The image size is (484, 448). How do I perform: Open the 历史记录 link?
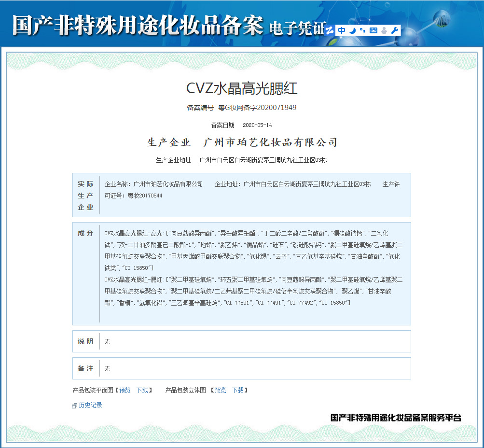pyautogui.click(x=90, y=405)
